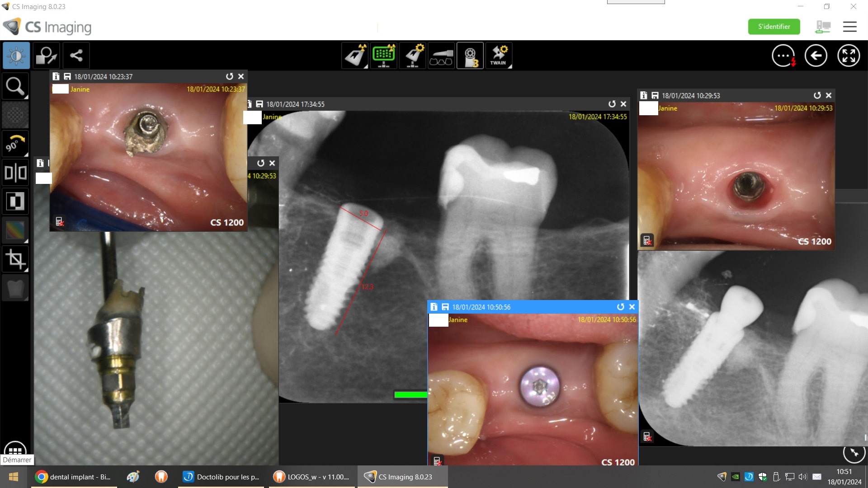The width and height of the screenshot is (868, 488).
Task: Open the hamburger main menu
Action: pyautogui.click(x=849, y=27)
